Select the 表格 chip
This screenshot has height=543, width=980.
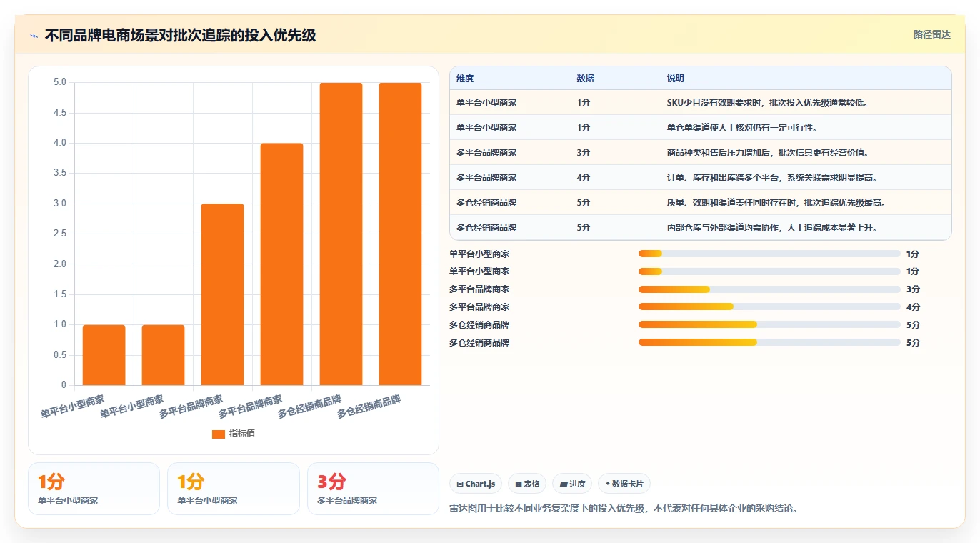point(527,484)
